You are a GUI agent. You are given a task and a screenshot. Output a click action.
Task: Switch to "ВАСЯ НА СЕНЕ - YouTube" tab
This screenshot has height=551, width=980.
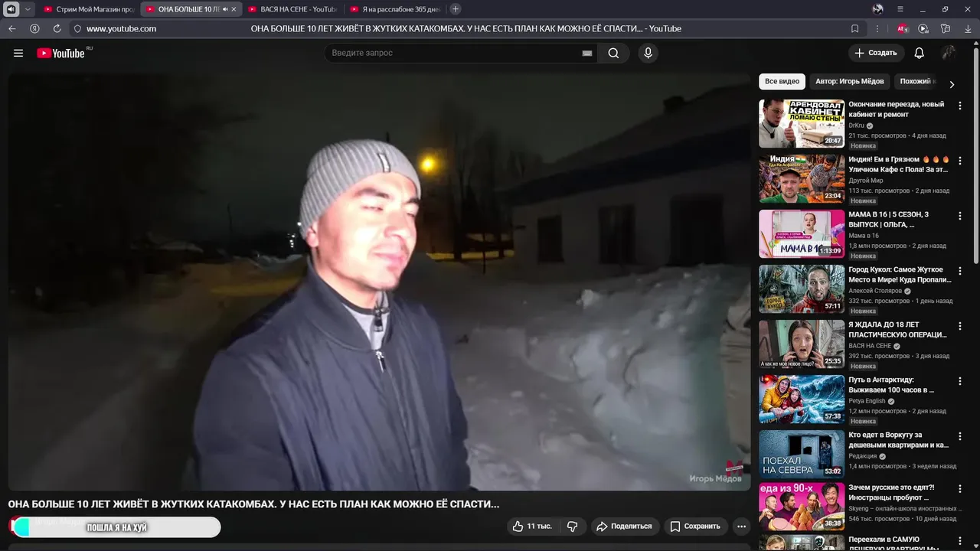tap(292, 9)
